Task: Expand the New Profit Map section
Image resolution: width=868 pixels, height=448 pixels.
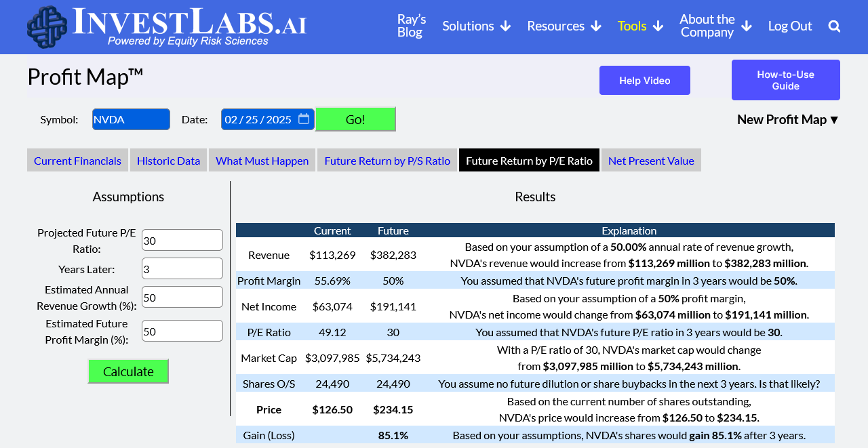Action: 788,119
